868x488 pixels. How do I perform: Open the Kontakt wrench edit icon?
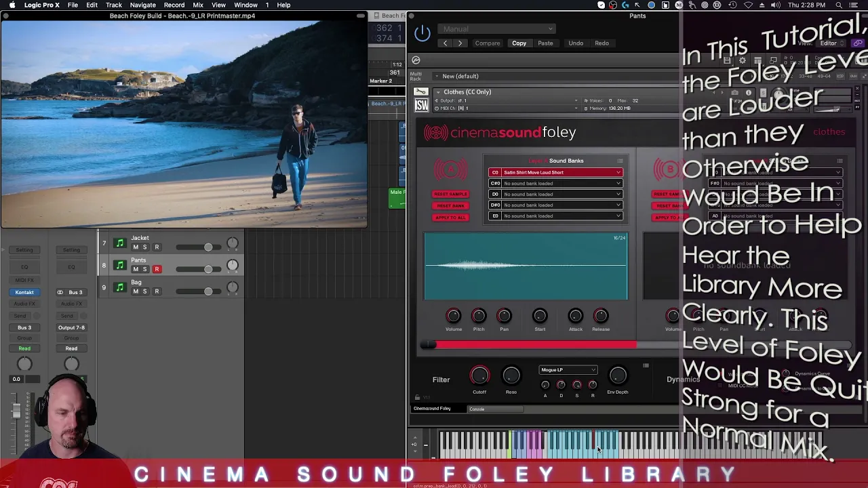pyautogui.click(x=420, y=91)
